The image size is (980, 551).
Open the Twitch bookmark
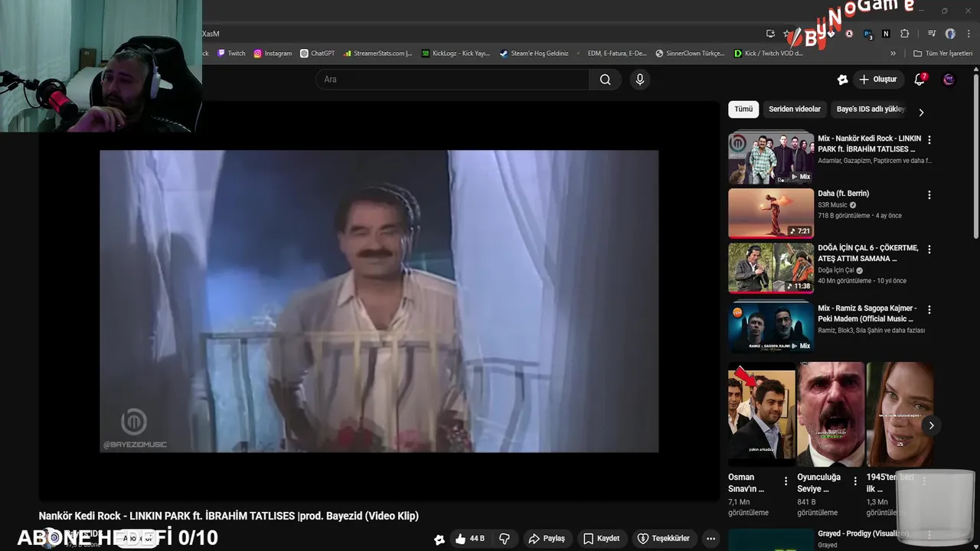coord(231,54)
